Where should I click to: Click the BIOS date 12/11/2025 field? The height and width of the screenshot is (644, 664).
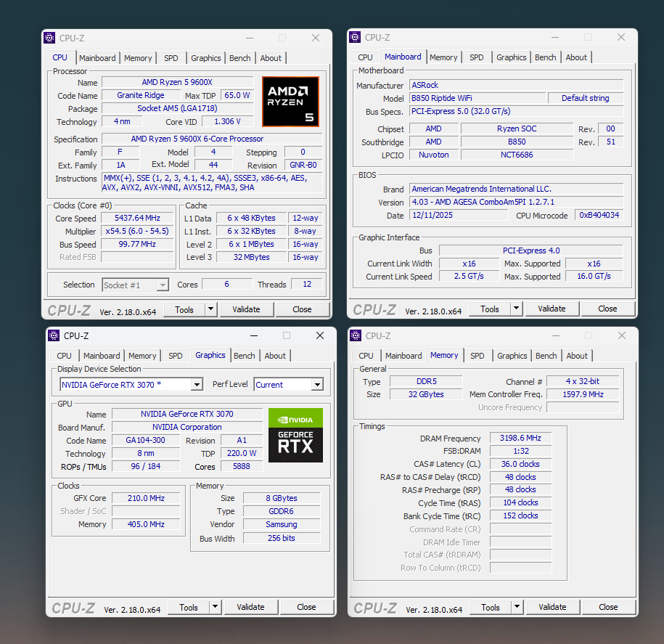pyautogui.click(x=459, y=215)
